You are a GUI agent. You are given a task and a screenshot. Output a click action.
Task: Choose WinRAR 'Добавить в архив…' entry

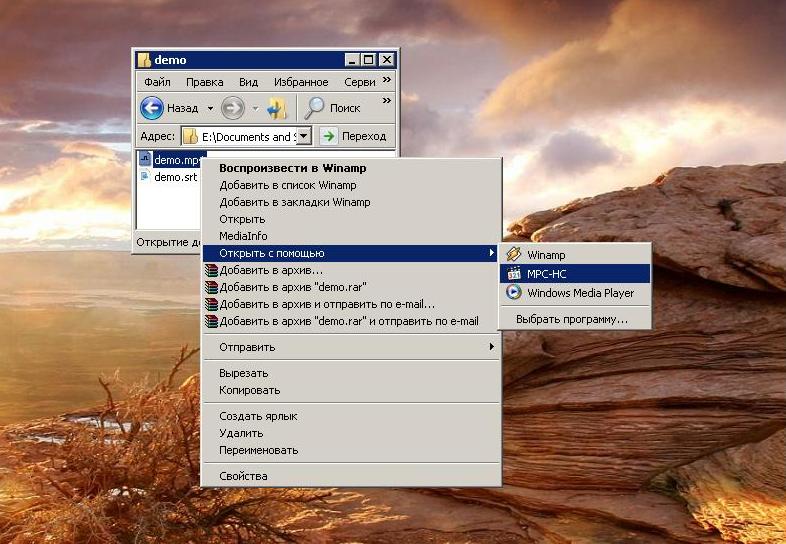point(271,270)
